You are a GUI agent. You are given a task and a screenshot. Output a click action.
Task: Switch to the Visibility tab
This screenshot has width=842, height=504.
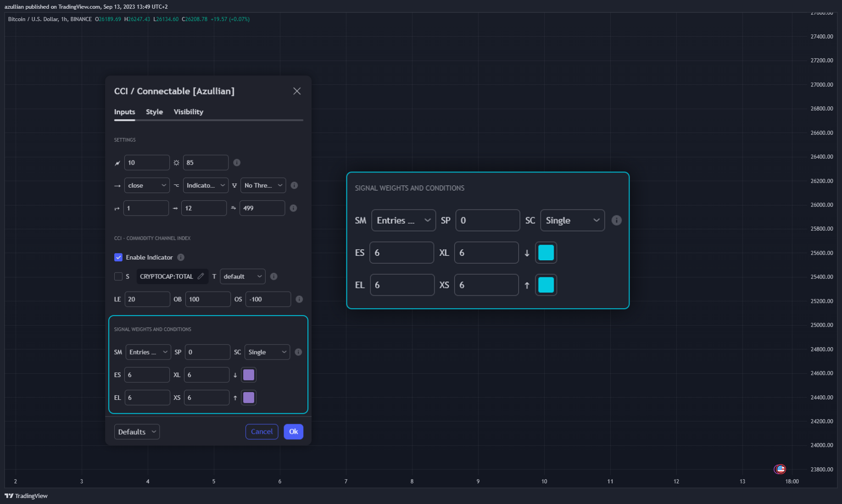(x=188, y=112)
